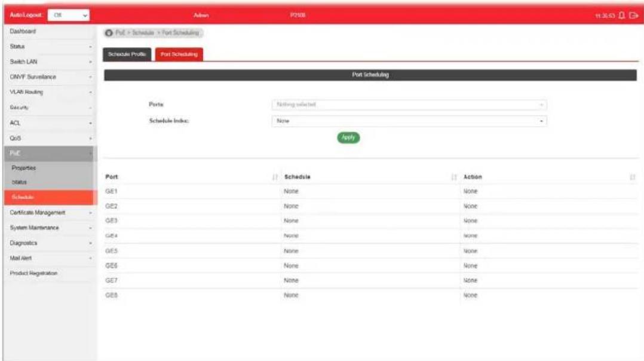Viewport: 644px width, 361px height.
Task: Expand the Status menu
Action: (x=50, y=47)
